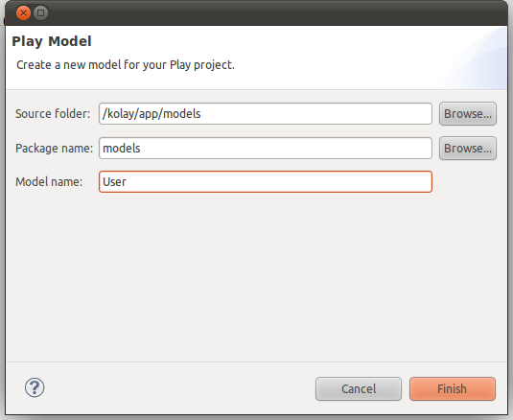Click the 'Play Model' heading text

click(52, 41)
